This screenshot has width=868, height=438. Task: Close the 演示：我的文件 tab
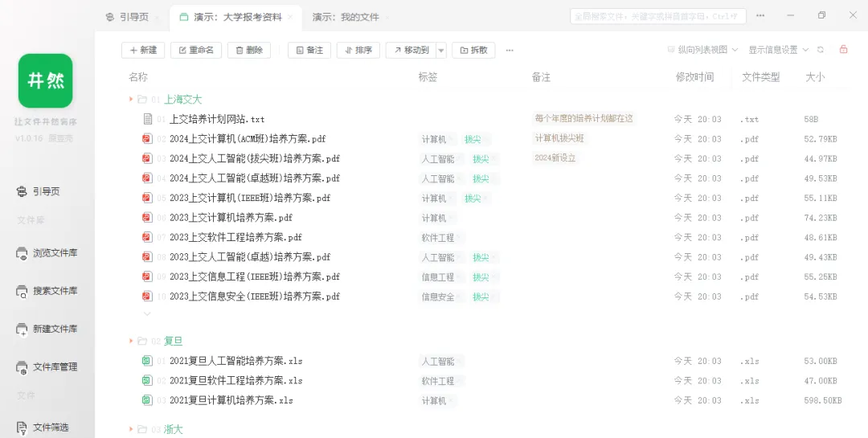[x=387, y=18]
